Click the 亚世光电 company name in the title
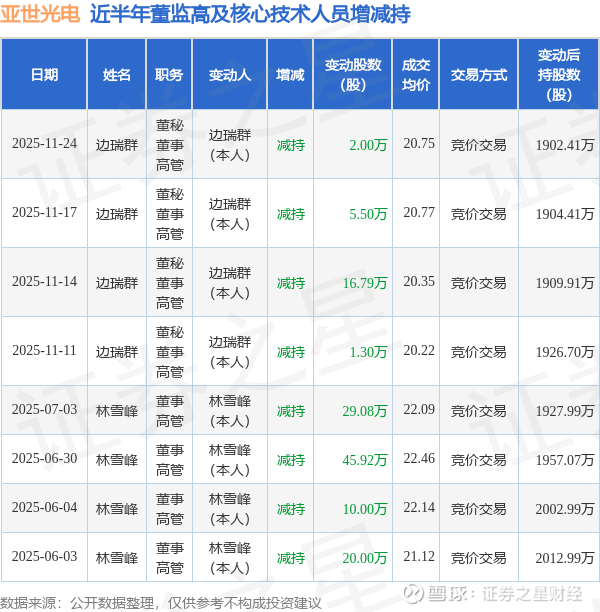 [40, 14]
